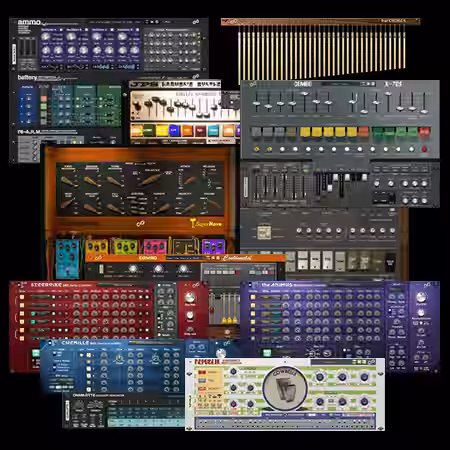
Task: Click the green button at Steerpike's bottom-left corner
Action: (36, 353)
